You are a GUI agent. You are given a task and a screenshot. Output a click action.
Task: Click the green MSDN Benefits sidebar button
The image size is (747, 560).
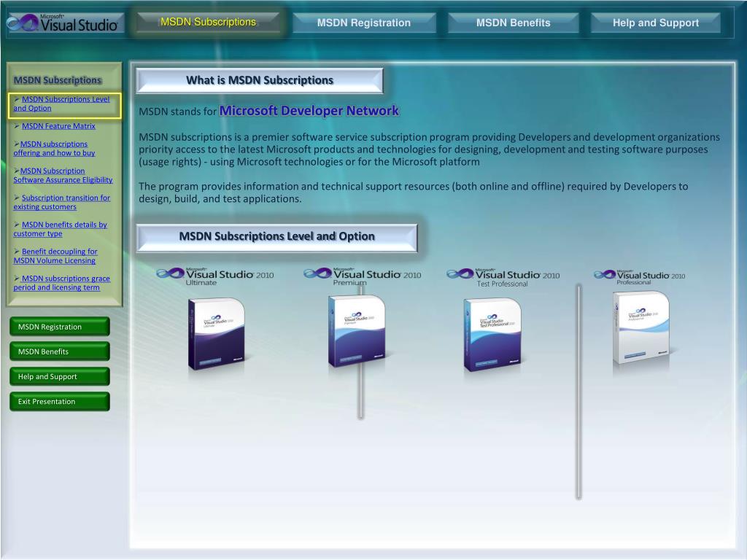(x=60, y=351)
